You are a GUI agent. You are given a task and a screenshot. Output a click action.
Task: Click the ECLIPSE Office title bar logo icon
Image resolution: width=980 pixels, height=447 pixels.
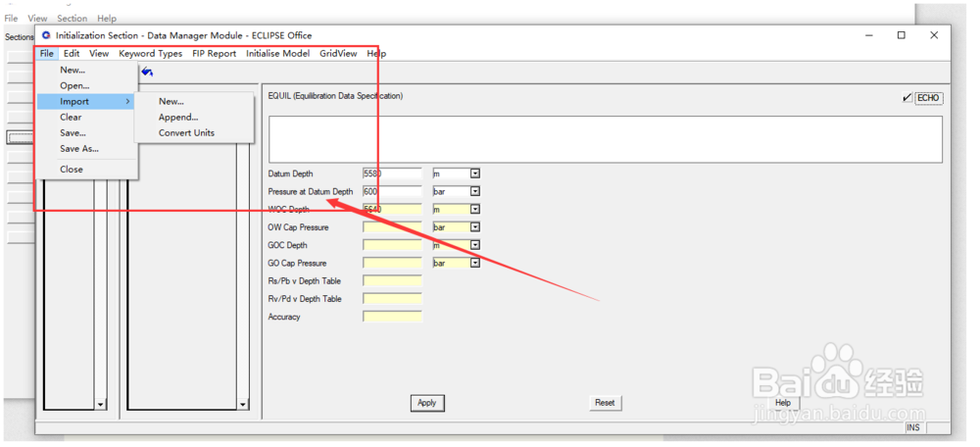click(46, 35)
